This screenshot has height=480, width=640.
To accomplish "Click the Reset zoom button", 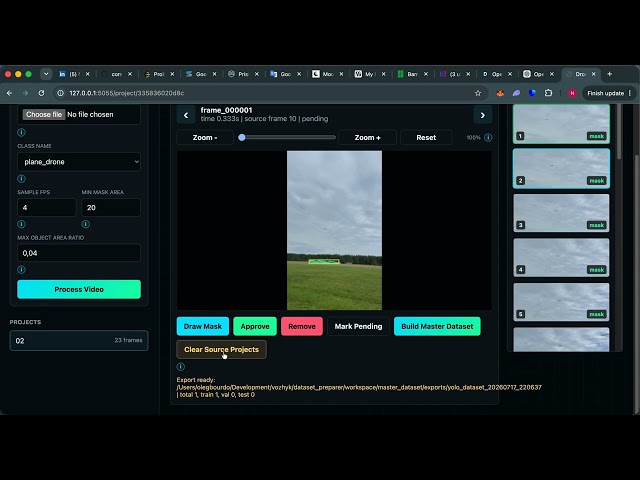I will point(426,138).
